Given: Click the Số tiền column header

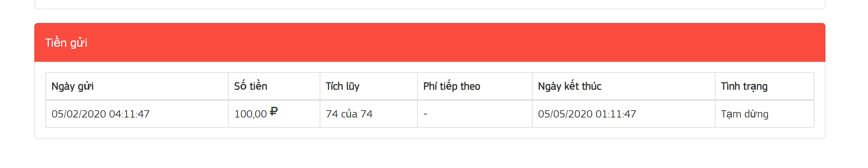Looking at the screenshot, I should 251,86.
